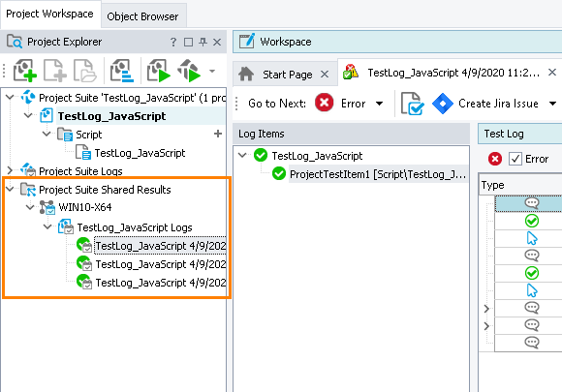Select the WIN10-X64 tree item
The width and height of the screenshot is (562, 392).
click(x=84, y=207)
